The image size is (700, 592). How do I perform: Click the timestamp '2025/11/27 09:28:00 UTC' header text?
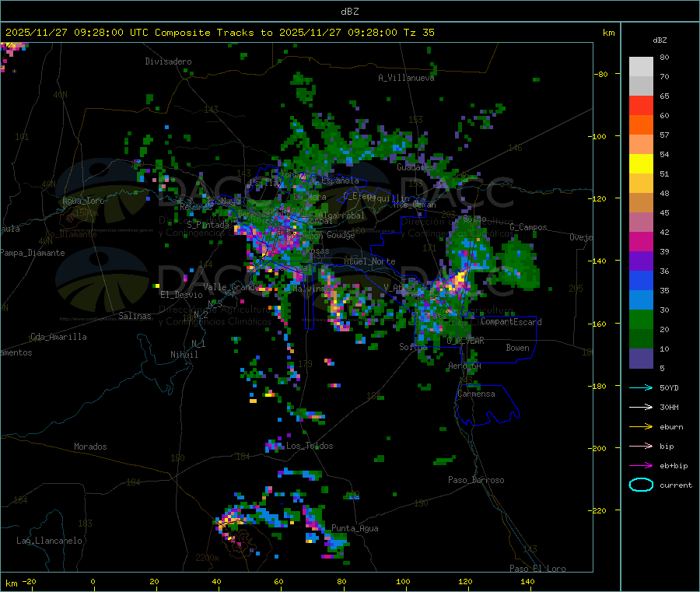click(x=77, y=33)
